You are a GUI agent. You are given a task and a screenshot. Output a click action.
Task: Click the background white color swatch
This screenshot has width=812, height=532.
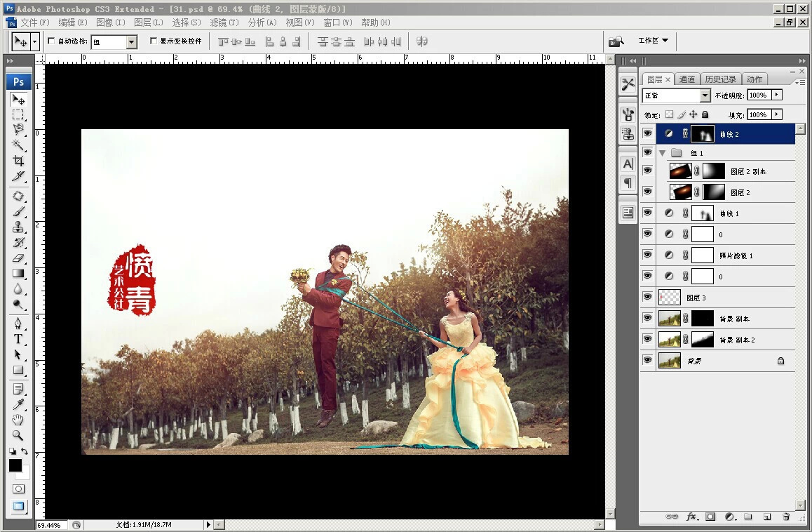25,474
